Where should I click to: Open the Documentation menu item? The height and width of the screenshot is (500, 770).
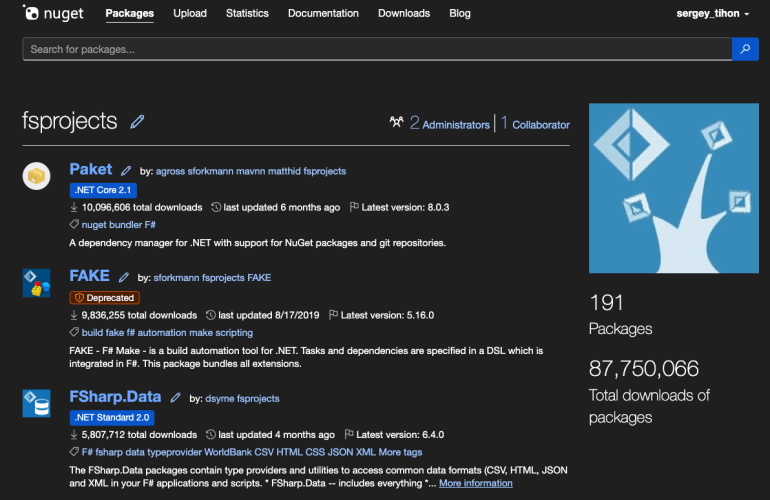pyautogui.click(x=323, y=14)
